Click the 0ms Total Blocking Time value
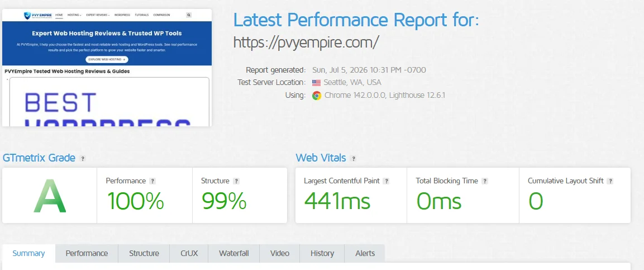 point(438,201)
